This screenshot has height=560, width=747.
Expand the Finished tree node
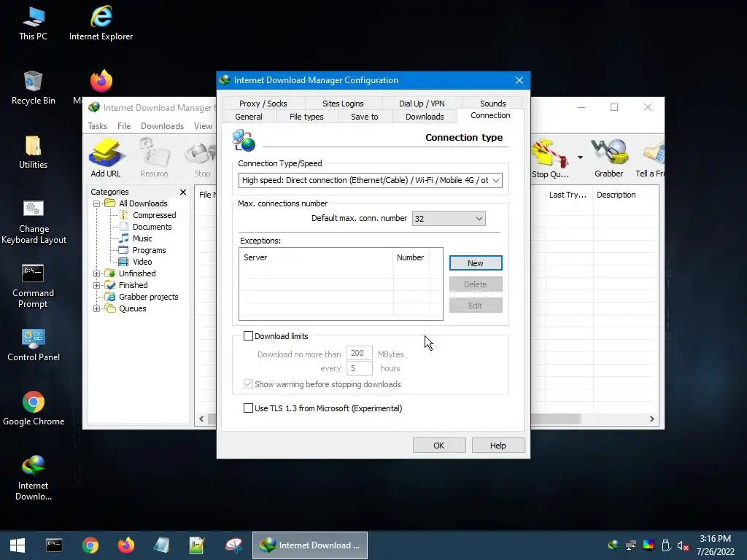click(x=97, y=285)
